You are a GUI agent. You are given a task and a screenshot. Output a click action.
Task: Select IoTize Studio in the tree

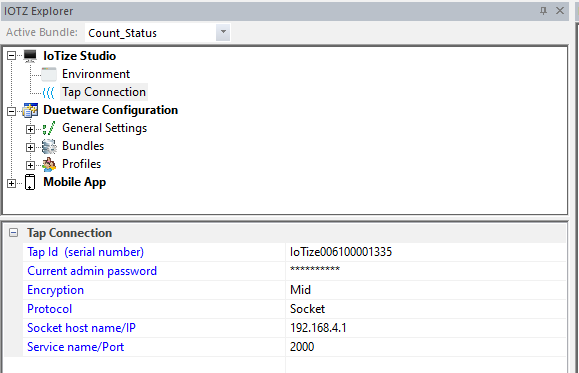pos(79,56)
